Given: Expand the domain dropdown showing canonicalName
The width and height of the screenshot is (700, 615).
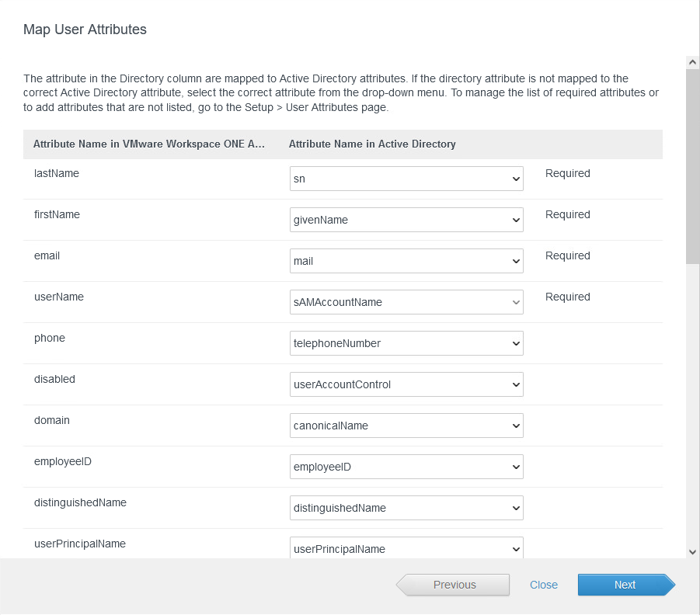Looking at the screenshot, I should (406, 426).
